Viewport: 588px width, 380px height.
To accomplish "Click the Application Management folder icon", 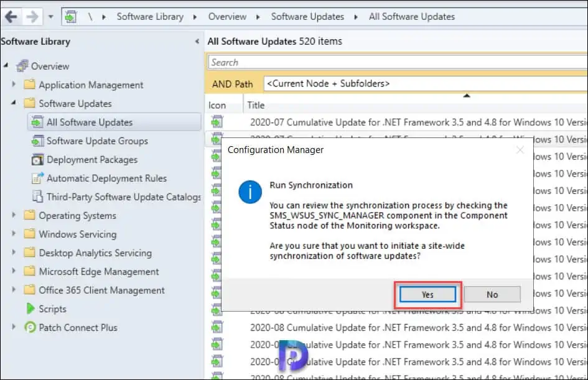I will point(29,84).
